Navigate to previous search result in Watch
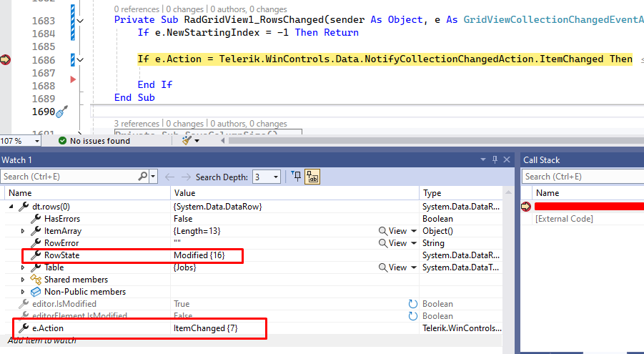644x354 pixels. click(x=169, y=177)
